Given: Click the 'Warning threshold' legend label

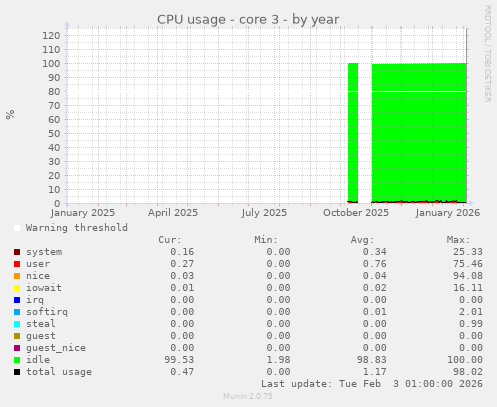Looking at the screenshot, I should tap(77, 228).
